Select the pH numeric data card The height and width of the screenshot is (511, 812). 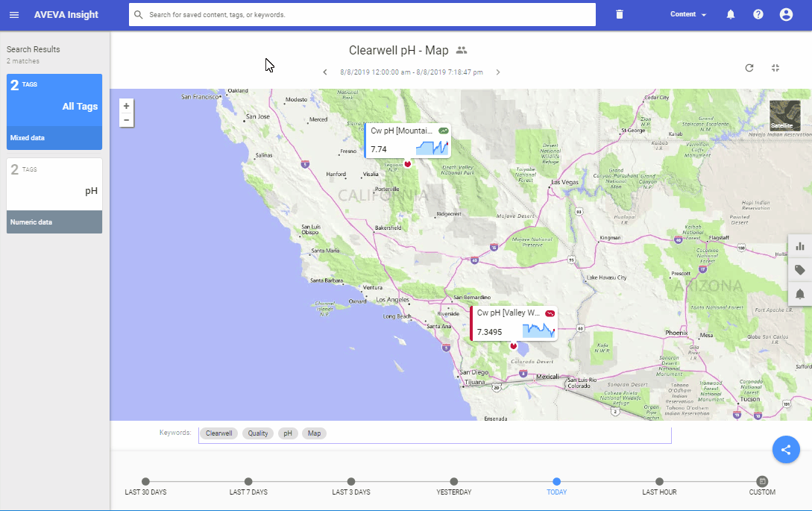[54, 195]
